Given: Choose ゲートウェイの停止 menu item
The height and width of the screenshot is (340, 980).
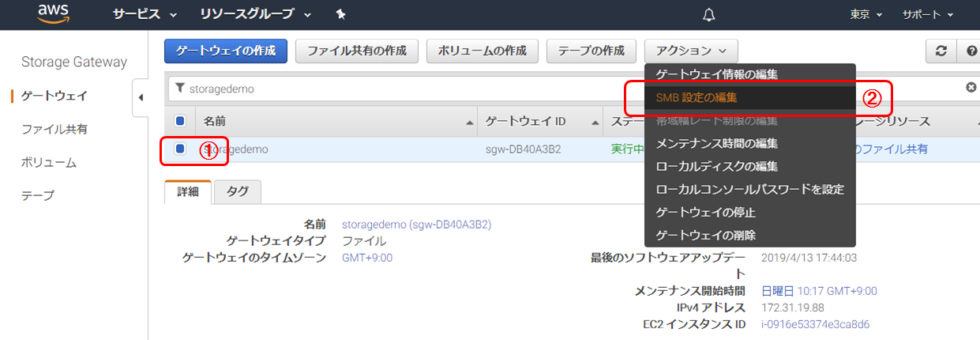Looking at the screenshot, I should click(x=750, y=213).
